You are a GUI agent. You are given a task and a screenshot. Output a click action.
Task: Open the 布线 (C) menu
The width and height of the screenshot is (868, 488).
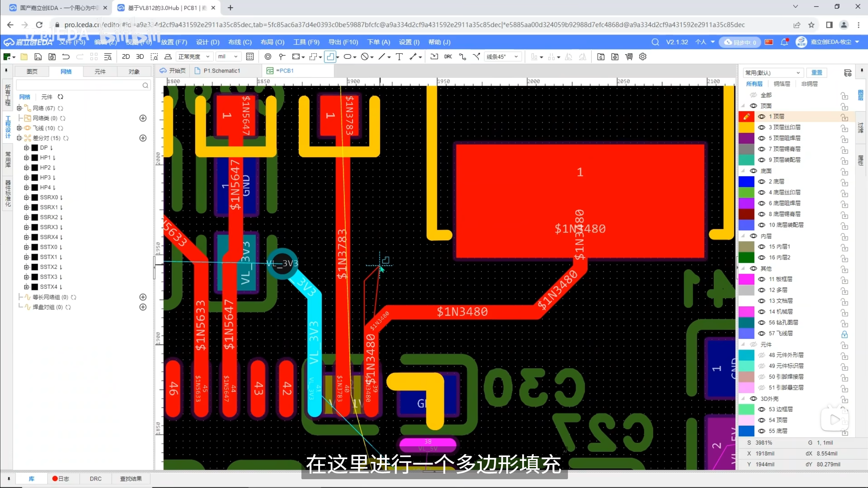pyautogui.click(x=240, y=42)
